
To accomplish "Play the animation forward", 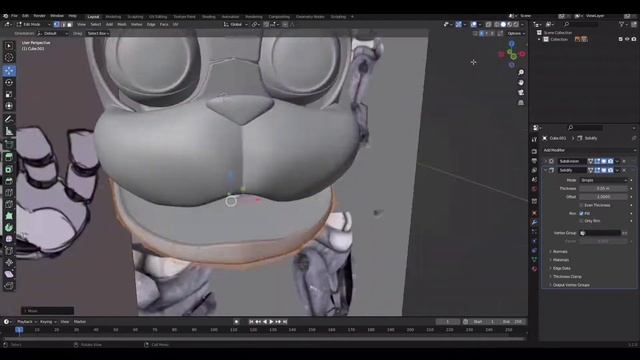I will [271, 322].
